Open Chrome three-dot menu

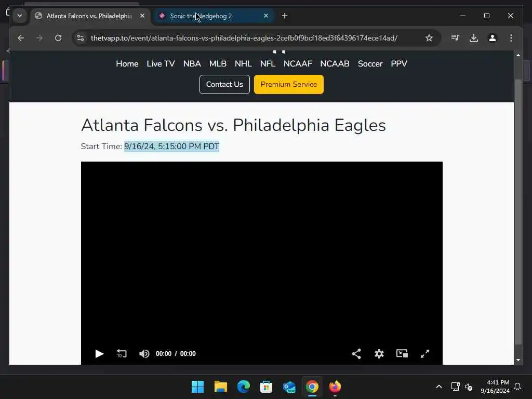pyautogui.click(x=511, y=38)
